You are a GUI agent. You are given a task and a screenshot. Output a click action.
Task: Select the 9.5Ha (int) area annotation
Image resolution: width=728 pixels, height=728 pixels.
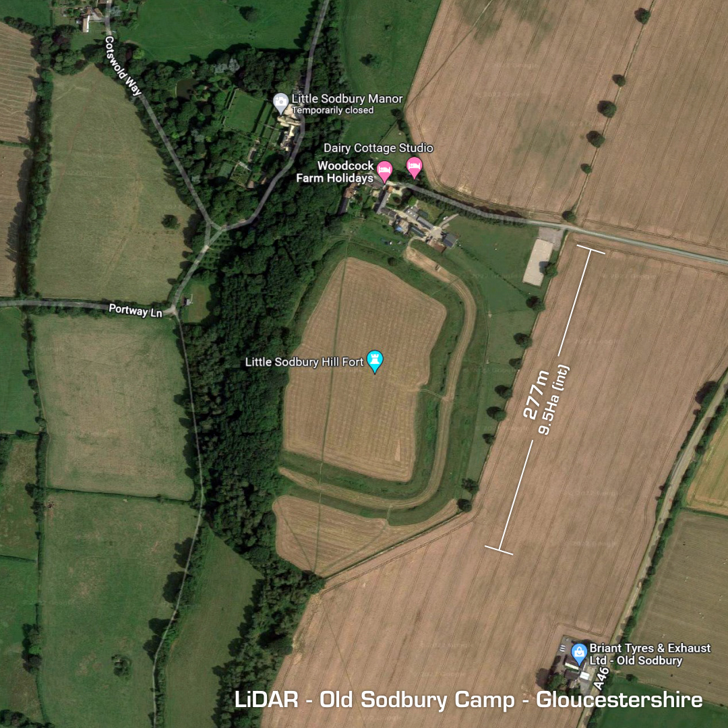[x=553, y=400]
